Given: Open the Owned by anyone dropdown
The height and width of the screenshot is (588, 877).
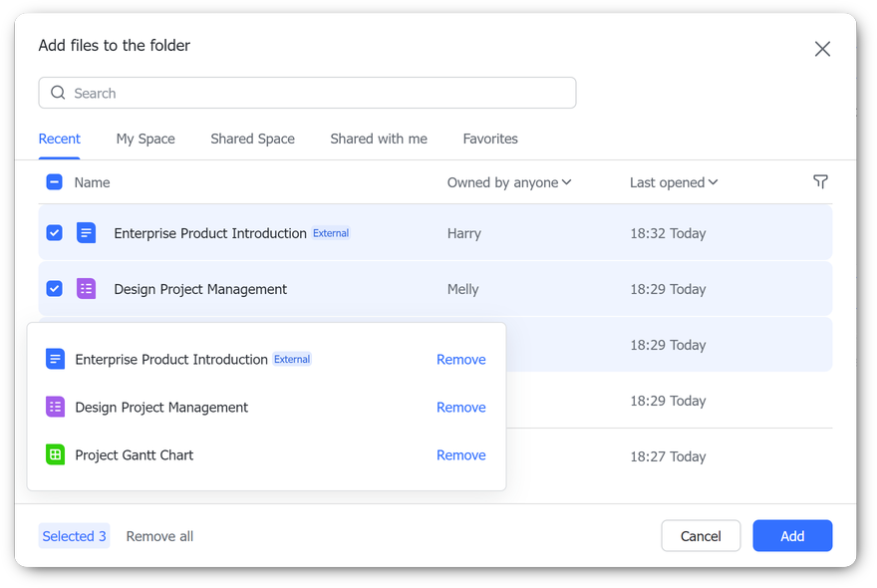Looking at the screenshot, I should point(508,182).
